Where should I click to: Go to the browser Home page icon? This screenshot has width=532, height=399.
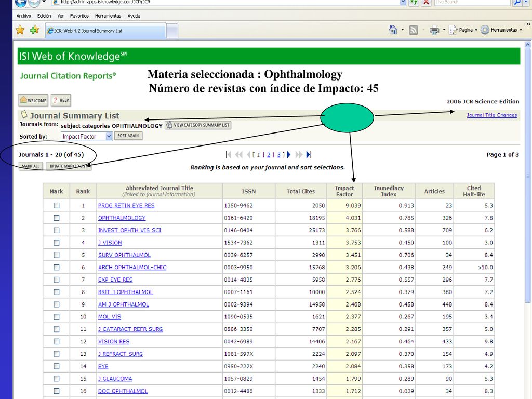coord(393,30)
